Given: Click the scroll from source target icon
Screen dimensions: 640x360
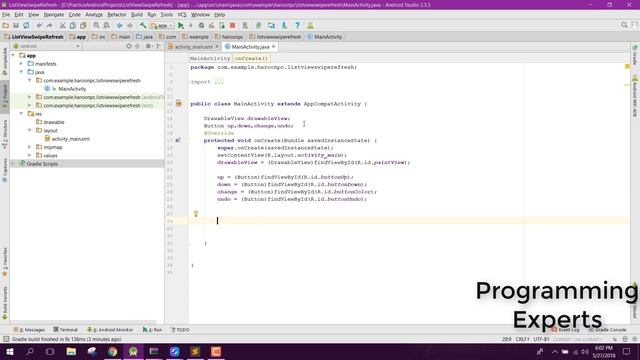Looking at the screenshot, I should [129, 46].
